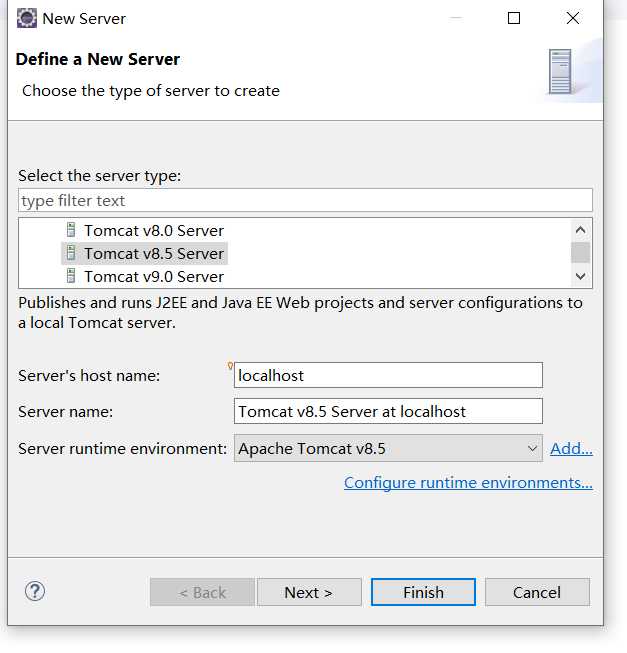Screen dimensions: 627x653
Task: Click the server list scrollbar thumb
Action: [x=580, y=252]
